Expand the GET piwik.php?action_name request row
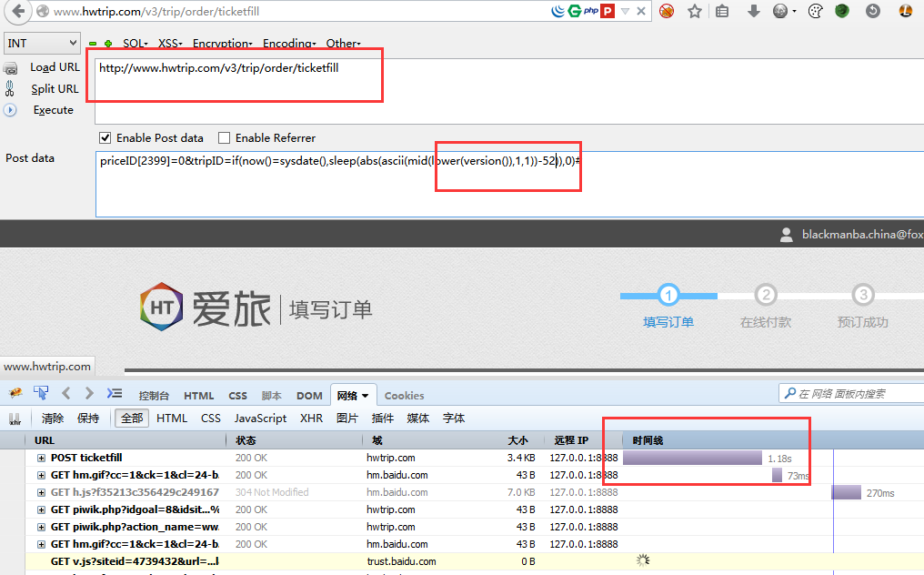The height and width of the screenshot is (575, 924). [41, 527]
